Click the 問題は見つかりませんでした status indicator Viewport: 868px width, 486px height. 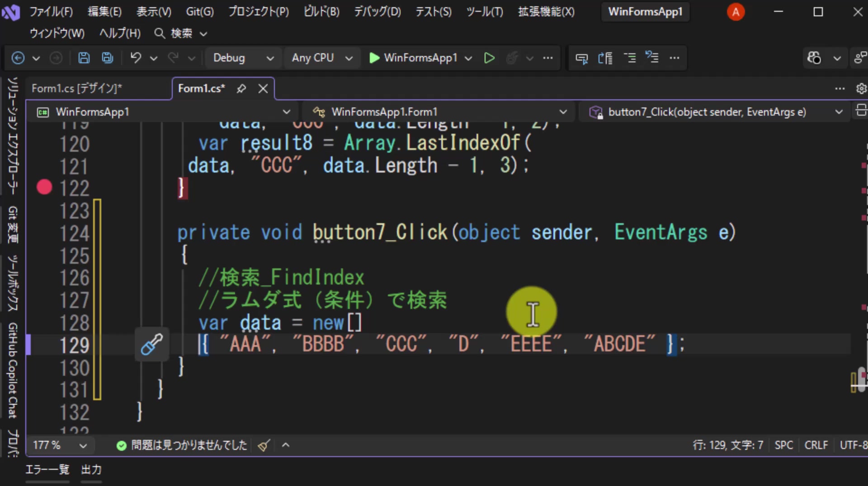(182, 445)
